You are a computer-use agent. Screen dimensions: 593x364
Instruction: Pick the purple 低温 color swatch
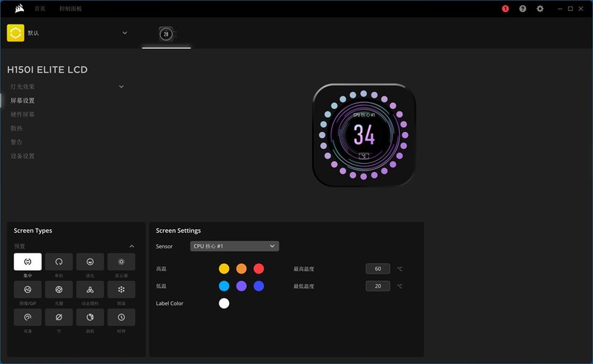[242, 286]
